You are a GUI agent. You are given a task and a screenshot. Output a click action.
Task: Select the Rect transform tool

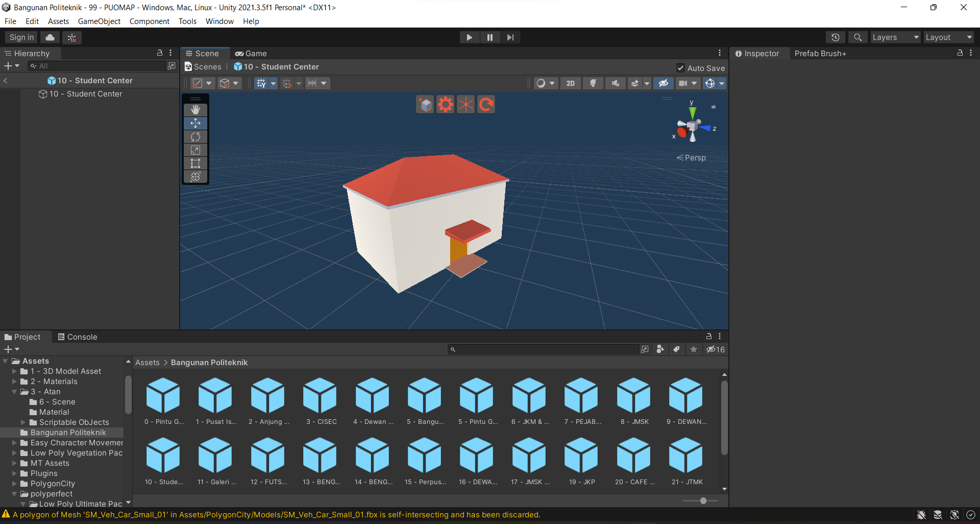click(x=195, y=163)
